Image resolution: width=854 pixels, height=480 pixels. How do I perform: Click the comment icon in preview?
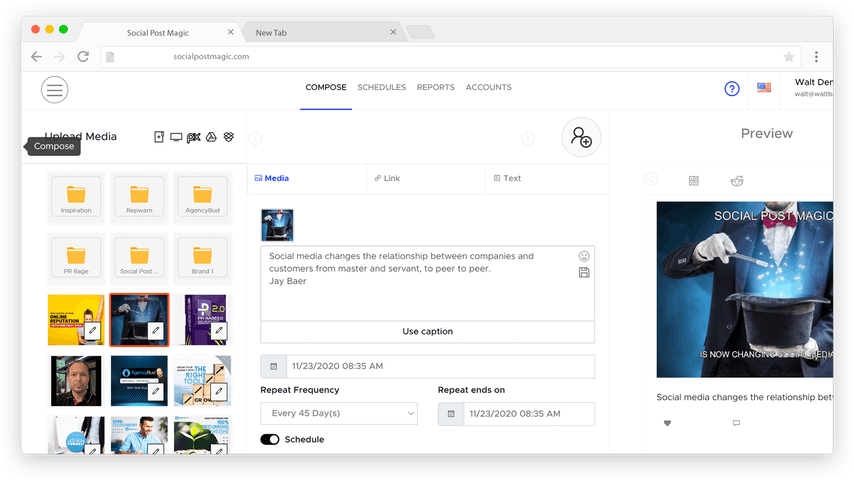coord(736,423)
